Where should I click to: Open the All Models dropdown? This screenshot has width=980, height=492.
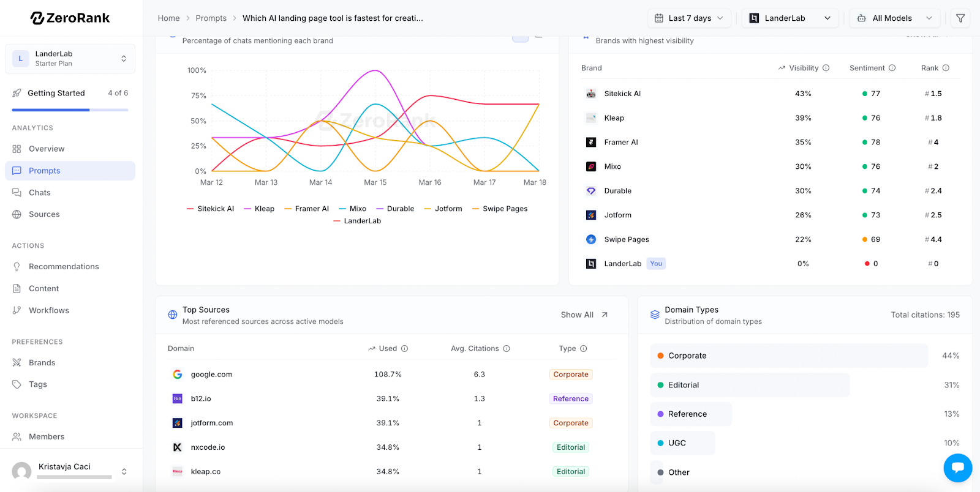click(895, 18)
